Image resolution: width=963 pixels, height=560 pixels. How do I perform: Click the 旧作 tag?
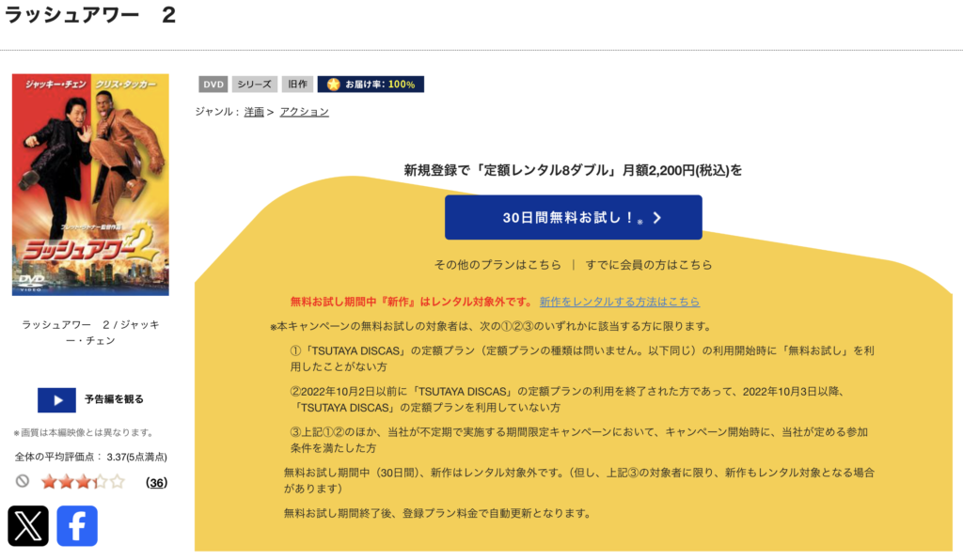tap(297, 85)
